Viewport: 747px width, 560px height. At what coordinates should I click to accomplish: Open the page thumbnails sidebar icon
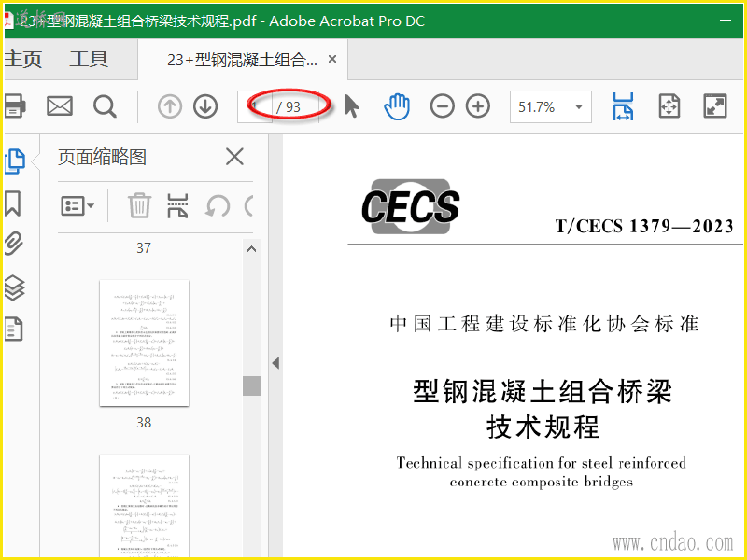[14, 161]
